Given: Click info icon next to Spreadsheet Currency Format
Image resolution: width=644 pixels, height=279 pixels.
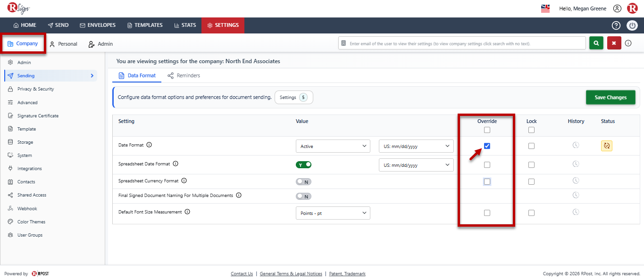Looking at the screenshot, I should click(184, 181).
